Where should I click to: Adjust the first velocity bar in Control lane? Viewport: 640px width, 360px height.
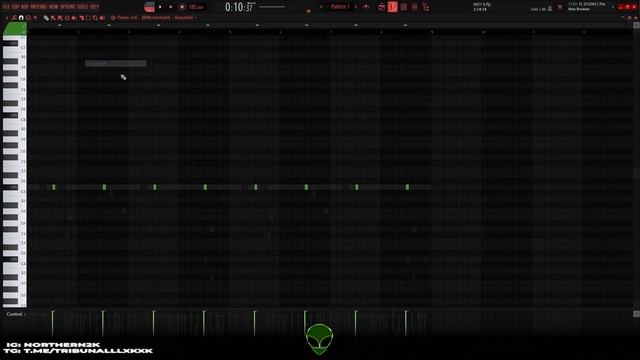[52, 323]
